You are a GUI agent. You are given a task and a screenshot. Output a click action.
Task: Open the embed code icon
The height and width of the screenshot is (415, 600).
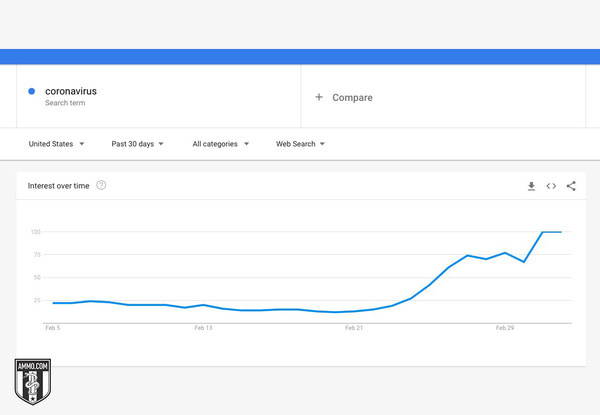(551, 186)
